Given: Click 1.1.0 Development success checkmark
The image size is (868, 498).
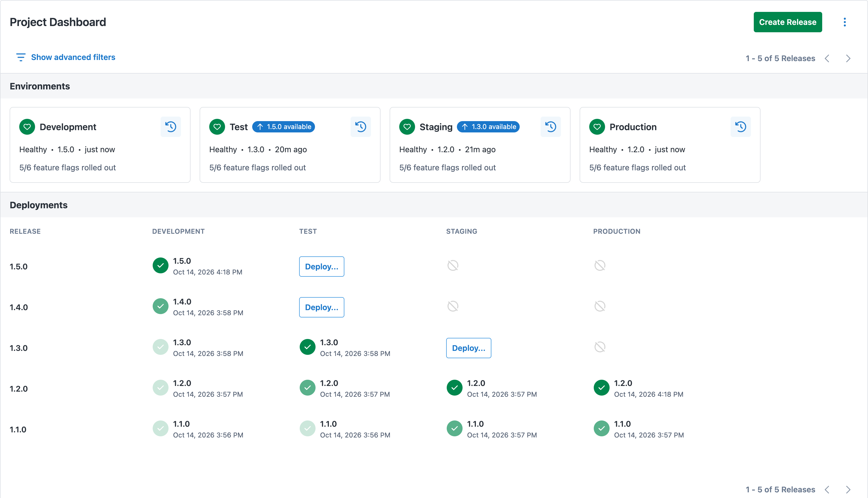Looking at the screenshot, I should coord(160,428).
